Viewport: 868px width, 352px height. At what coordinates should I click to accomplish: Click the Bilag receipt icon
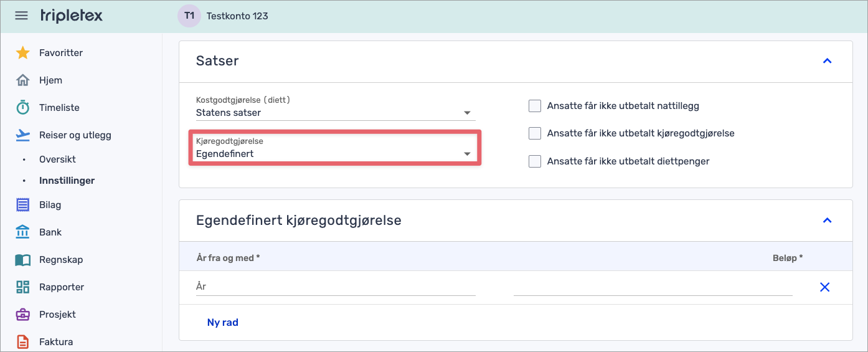point(23,205)
